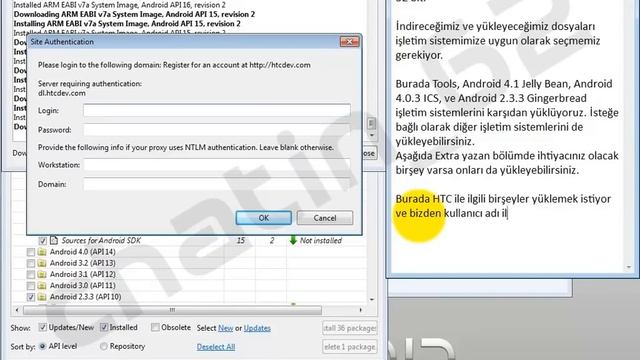Image resolution: width=640 pixels, height=360 pixels.
Task: Click the Workstation input field
Action: click(x=217, y=165)
